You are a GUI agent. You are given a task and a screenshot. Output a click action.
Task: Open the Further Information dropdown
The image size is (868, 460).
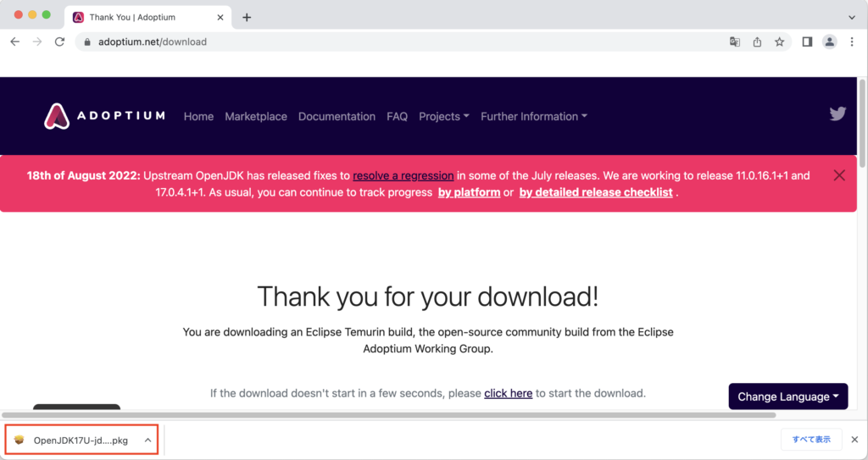pyautogui.click(x=534, y=116)
